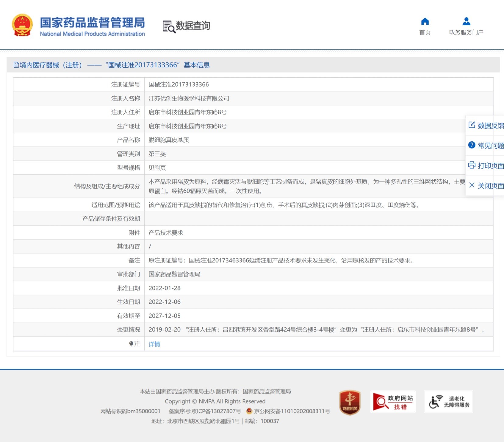
Task: Click the 京公网安备 police badge icon
Action: 249,411
